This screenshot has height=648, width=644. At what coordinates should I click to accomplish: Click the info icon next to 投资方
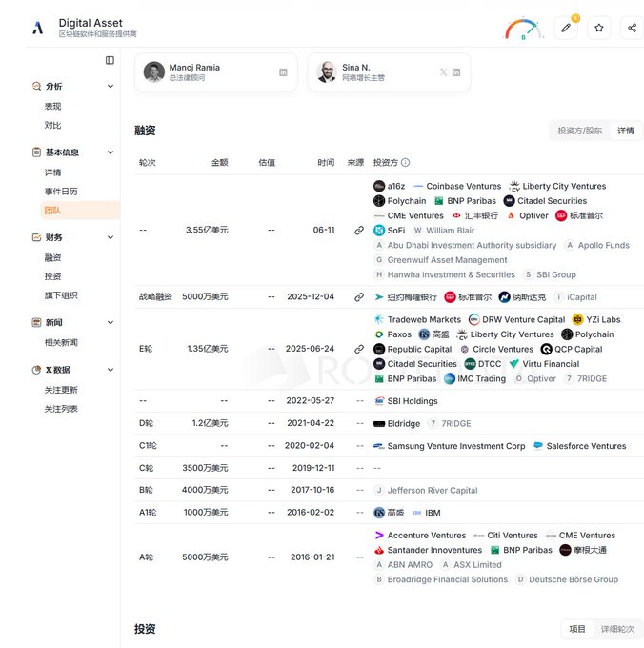click(x=405, y=162)
